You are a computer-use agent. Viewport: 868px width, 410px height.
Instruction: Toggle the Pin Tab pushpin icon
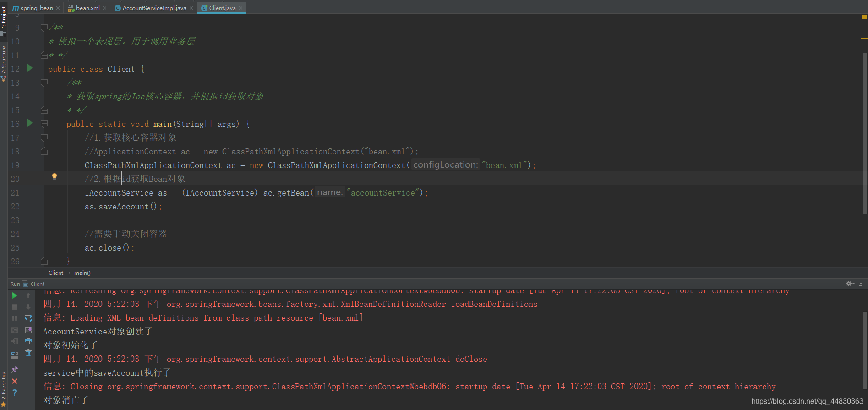(15, 370)
